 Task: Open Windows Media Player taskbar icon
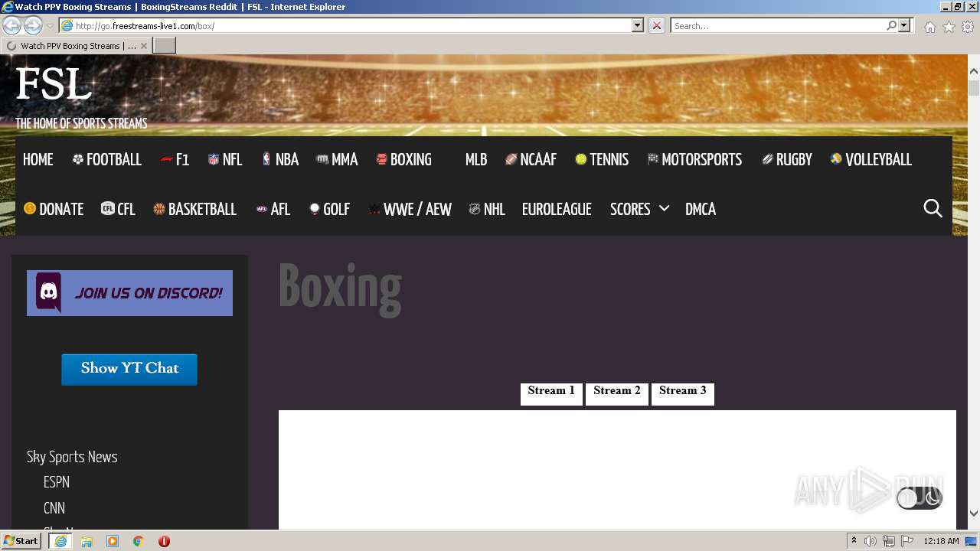113,541
